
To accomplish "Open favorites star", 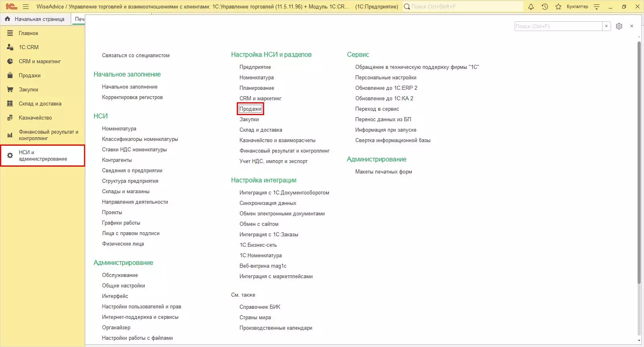I will [x=558, y=6].
